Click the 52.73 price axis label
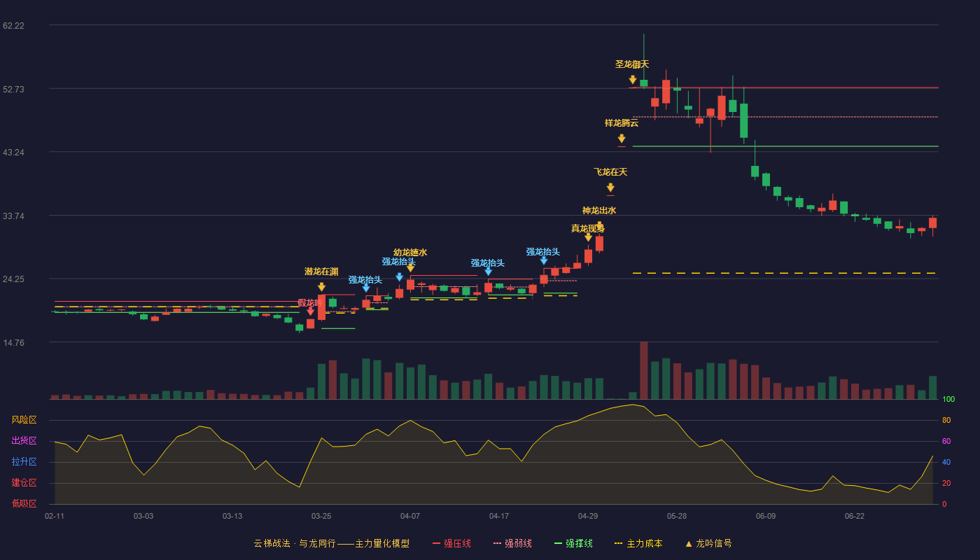Image resolution: width=980 pixels, height=560 pixels. pos(13,89)
